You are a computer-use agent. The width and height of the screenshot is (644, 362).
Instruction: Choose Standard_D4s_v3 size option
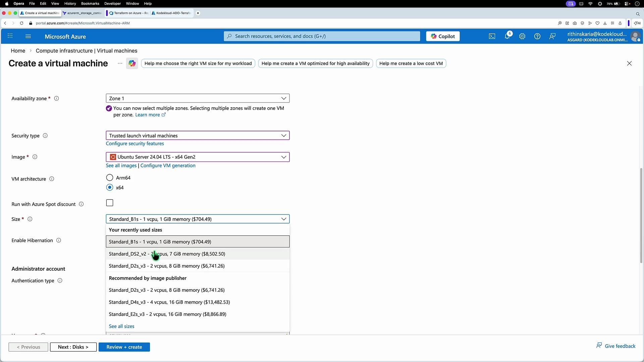(x=198, y=302)
